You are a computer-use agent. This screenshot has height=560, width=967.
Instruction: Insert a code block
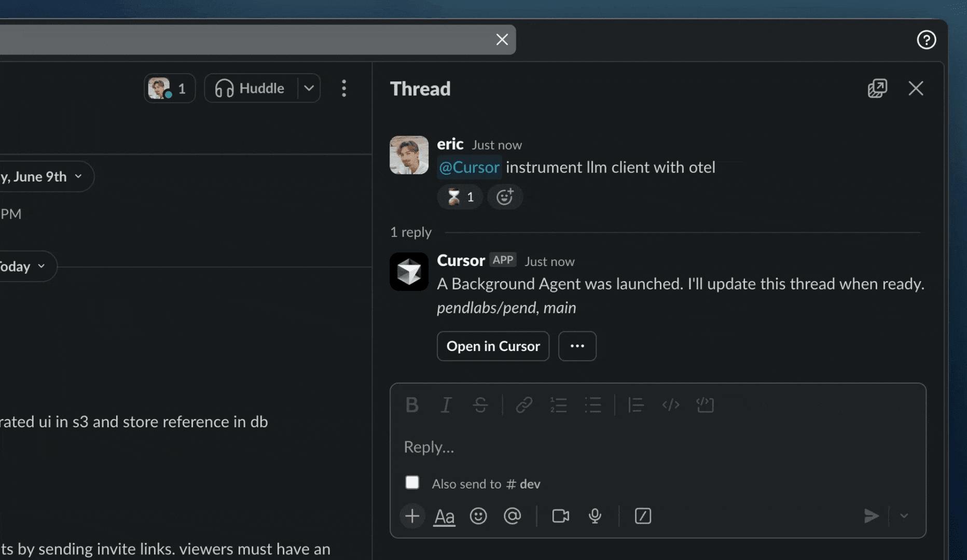point(705,405)
